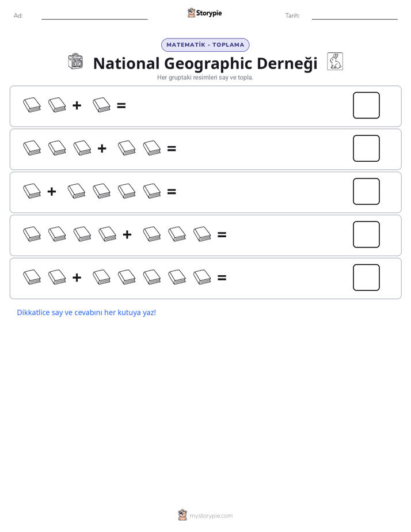Click the rabbit icon beside the title
This screenshot has height=532, width=411.
click(x=335, y=62)
